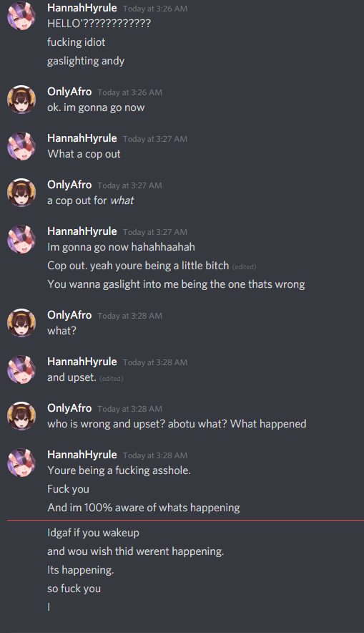The width and height of the screenshot is (364, 633).
Task: Open the OnlyAfro username above 'what?'
Action: 69,315
